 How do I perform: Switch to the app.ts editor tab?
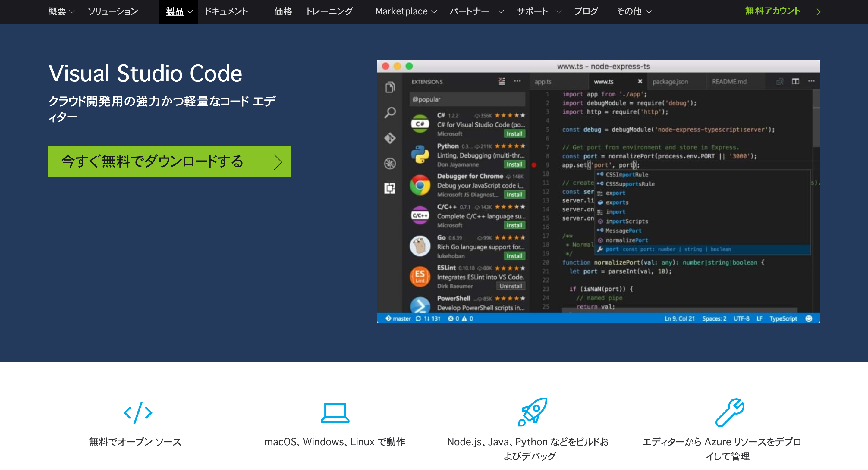pyautogui.click(x=559, y=82)
